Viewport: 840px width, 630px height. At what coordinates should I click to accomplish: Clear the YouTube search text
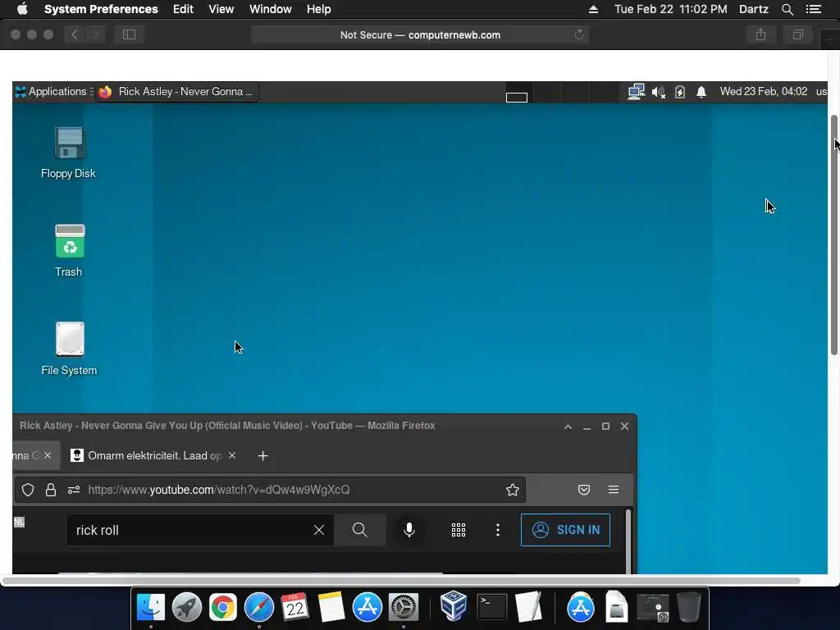pos(319,531)
